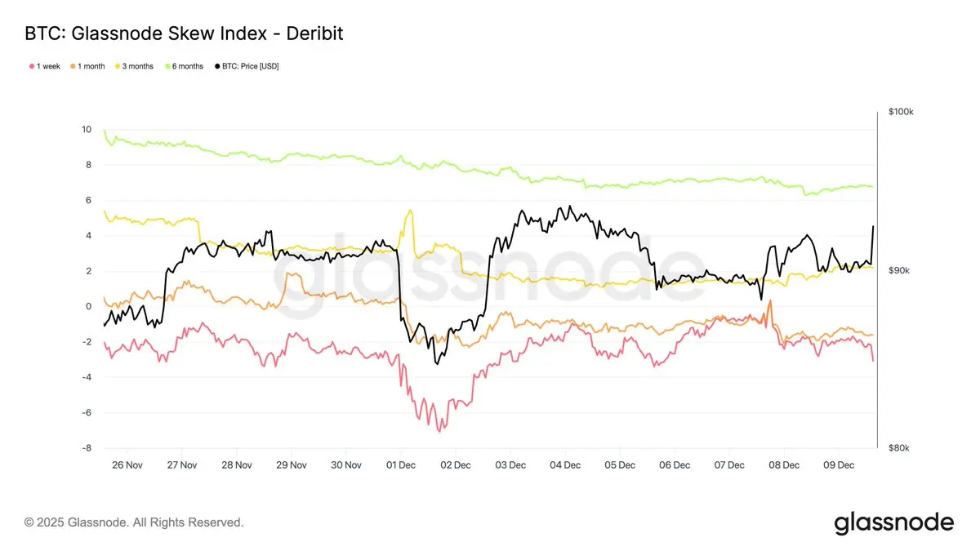
Task: Toggle the 3 months series legend
Action: (x=133, y=66)
